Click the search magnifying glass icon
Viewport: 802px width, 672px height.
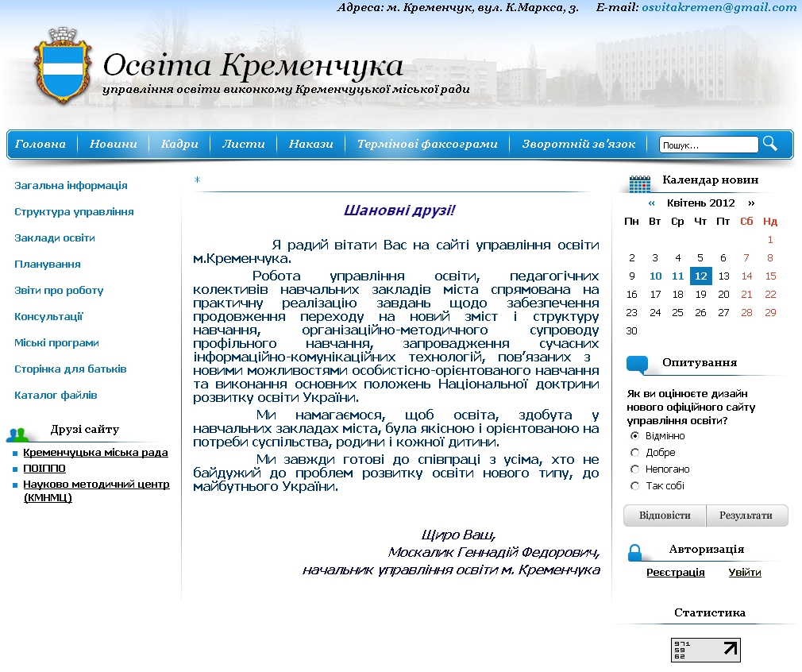point(770,144)
